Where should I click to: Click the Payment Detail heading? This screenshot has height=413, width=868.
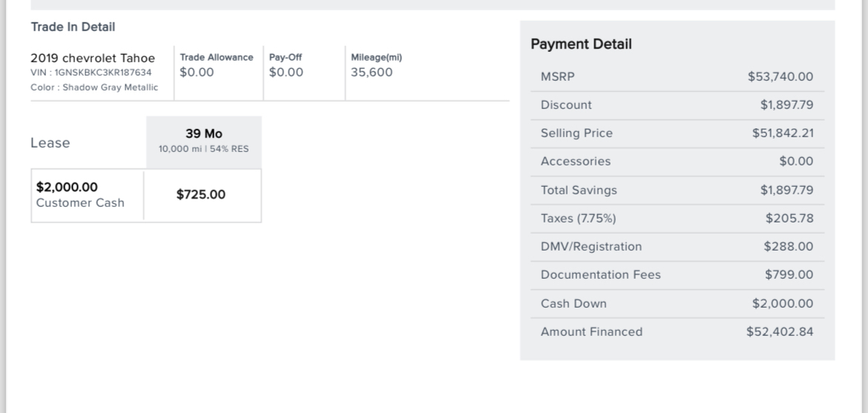pyautogui.click(x=581, y=44)
